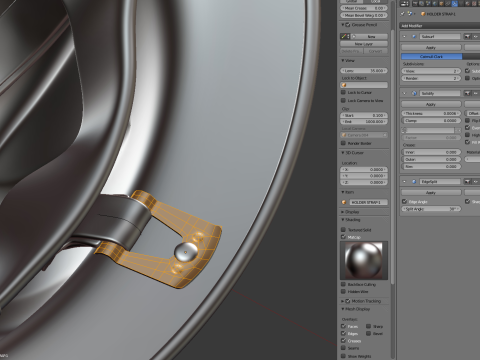Click the Split Angle slider field
The width and height of the screenshot is (480, 360).
pyautogui.click(x=431, y=209)
